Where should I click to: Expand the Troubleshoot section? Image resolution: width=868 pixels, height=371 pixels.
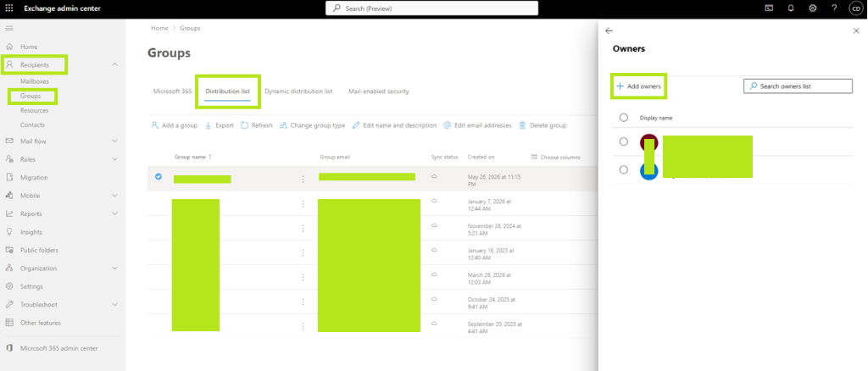pyautogui.click(x=114, y=305)
